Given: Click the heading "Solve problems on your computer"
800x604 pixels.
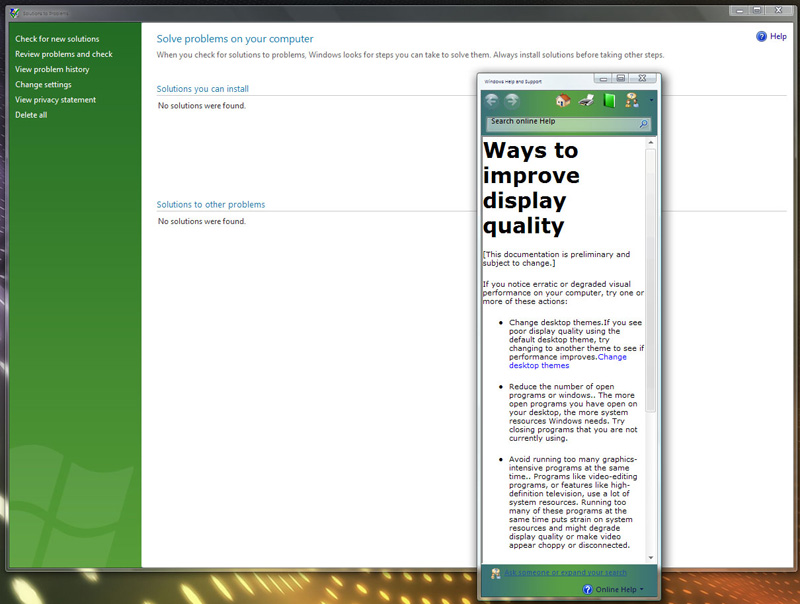Looking at the screenshot, I should tap(235, 39).
